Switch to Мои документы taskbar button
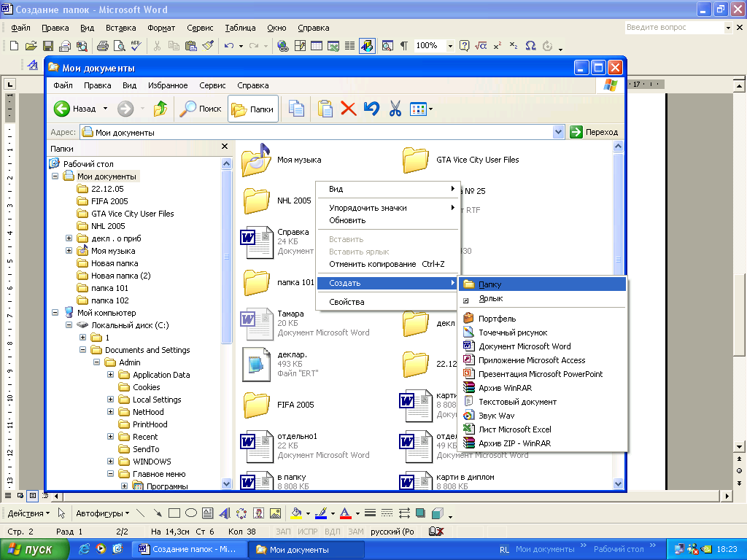Image resolution: width=747 pixels, height=560 pixels. pos(306,550)
